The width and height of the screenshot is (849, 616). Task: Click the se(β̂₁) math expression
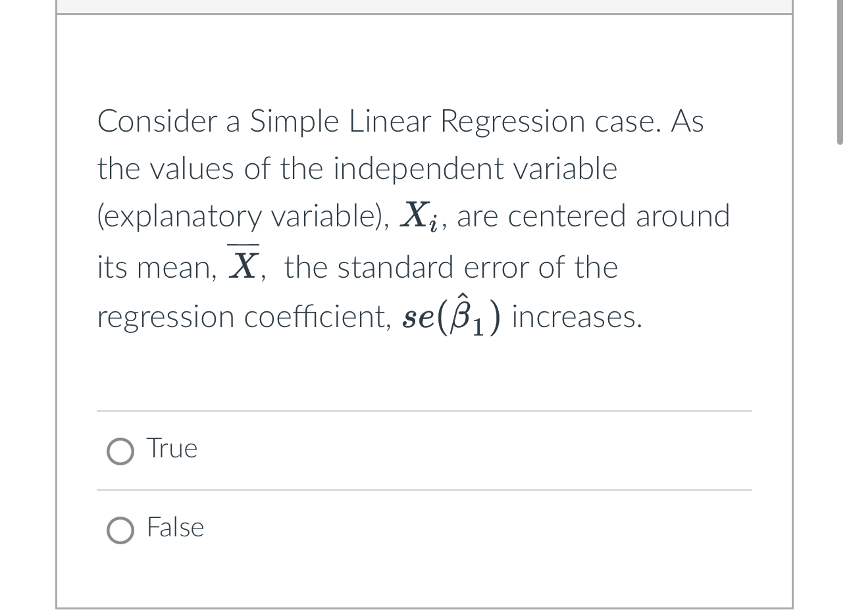click(x=451, y=316)
